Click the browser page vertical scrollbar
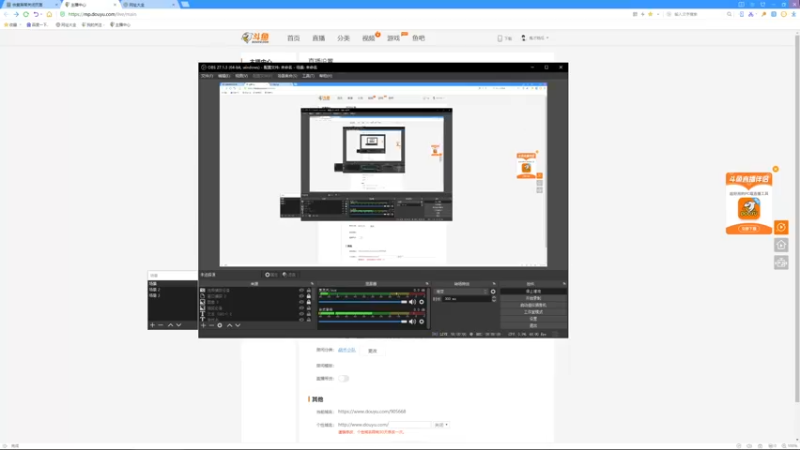 pos(797,217)
